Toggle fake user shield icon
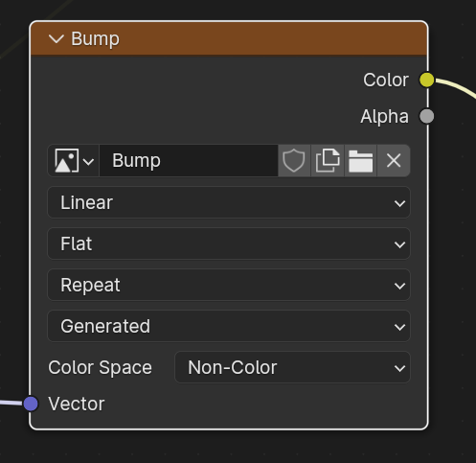The image size is (476, 463). (x=294, y=160)
